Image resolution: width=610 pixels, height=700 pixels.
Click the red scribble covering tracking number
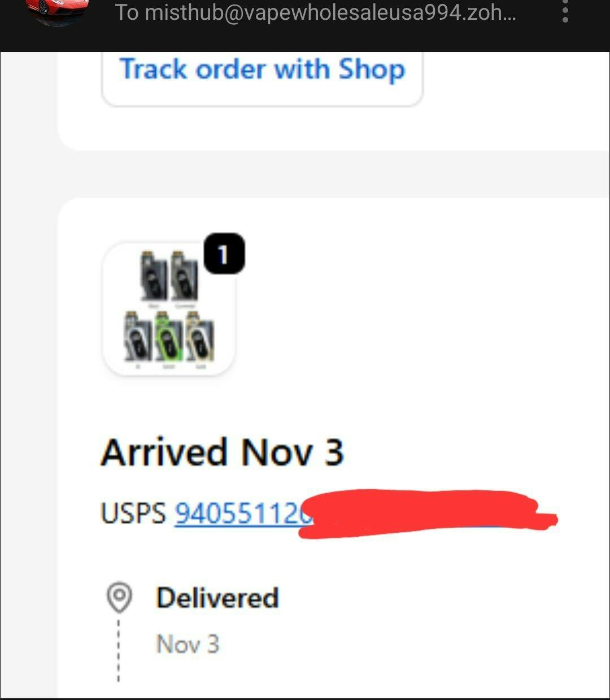(428, 514)
